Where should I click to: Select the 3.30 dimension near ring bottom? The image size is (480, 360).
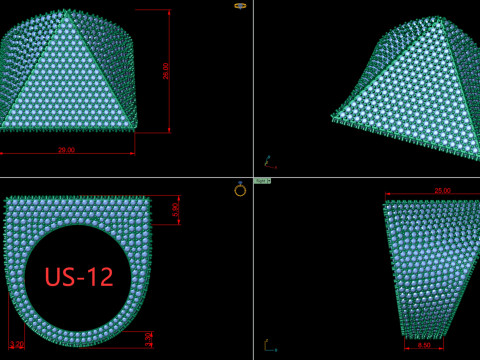[x=149, y=339]
